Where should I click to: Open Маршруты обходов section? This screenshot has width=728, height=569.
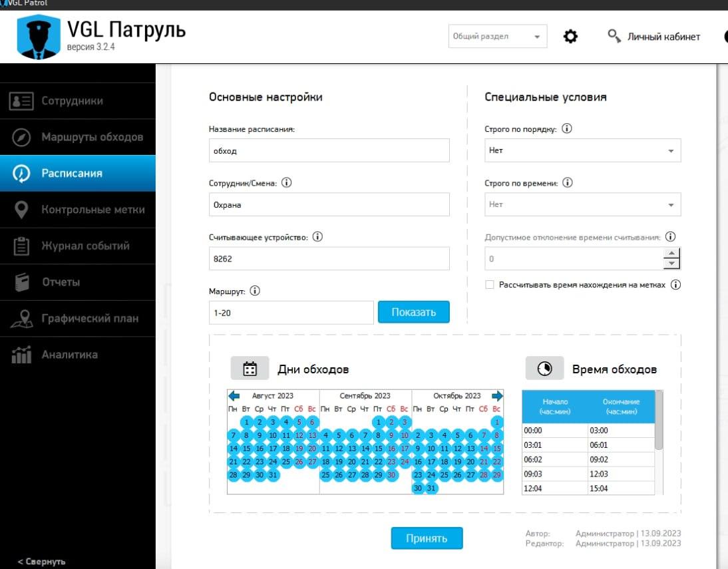point(78,137)
